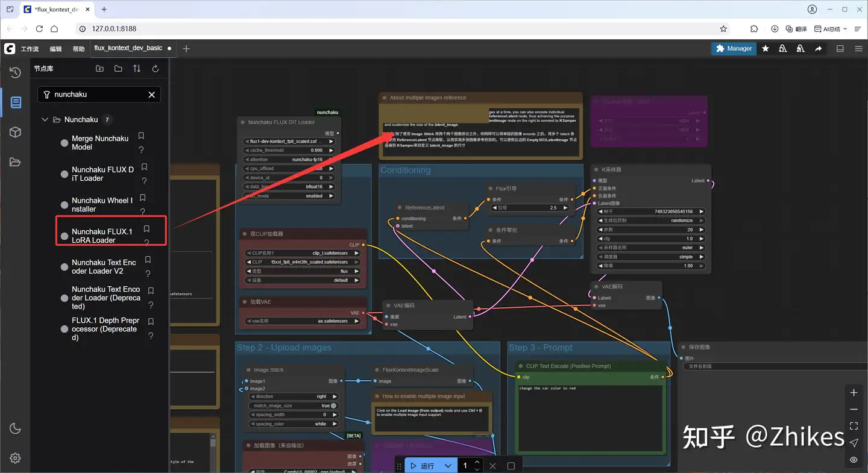The height and width of the screenshot is (473, 868).
Task: Open the hamburger menu at top right
Action: click(858, 49)
